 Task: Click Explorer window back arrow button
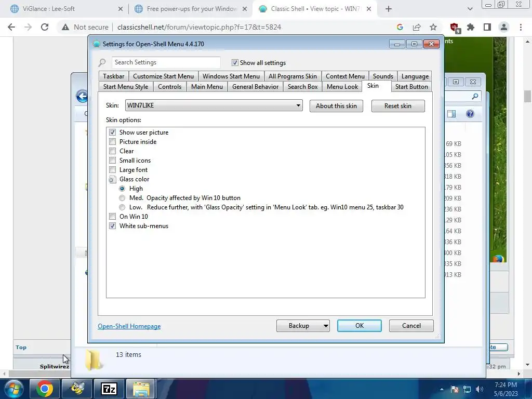[82, 96]
